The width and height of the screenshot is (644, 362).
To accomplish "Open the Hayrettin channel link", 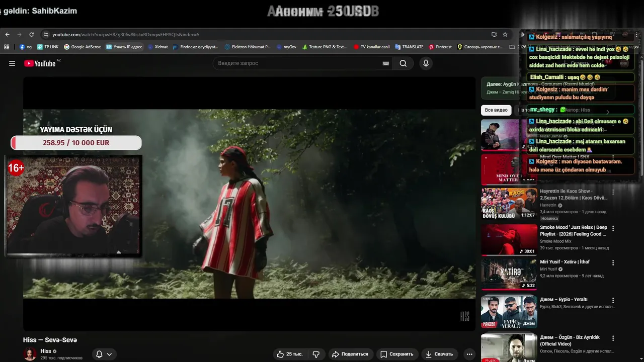I will (x=548, y=205).
